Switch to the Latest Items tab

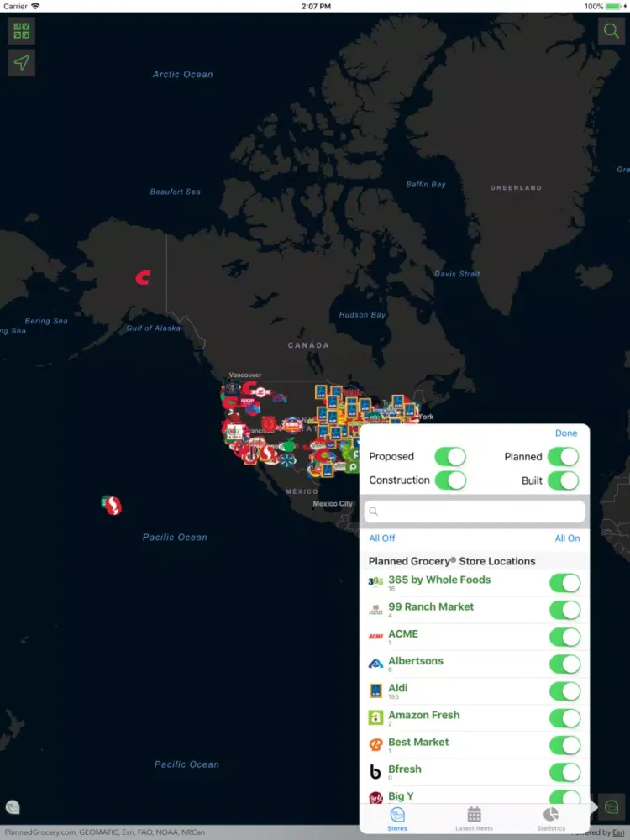[474, 819]
